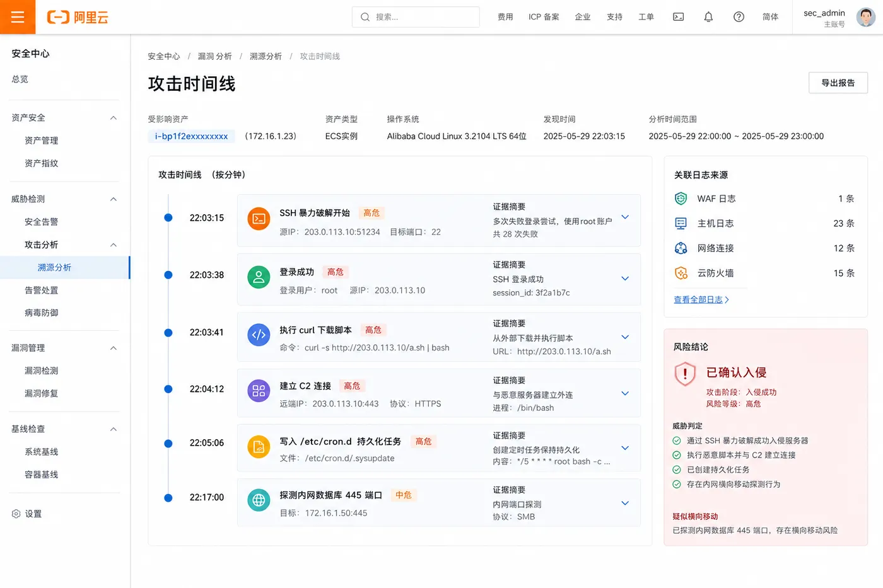
Task: Click check icon beside SSH 暴力破解 judgment
Action: click(x=677, y=441)
